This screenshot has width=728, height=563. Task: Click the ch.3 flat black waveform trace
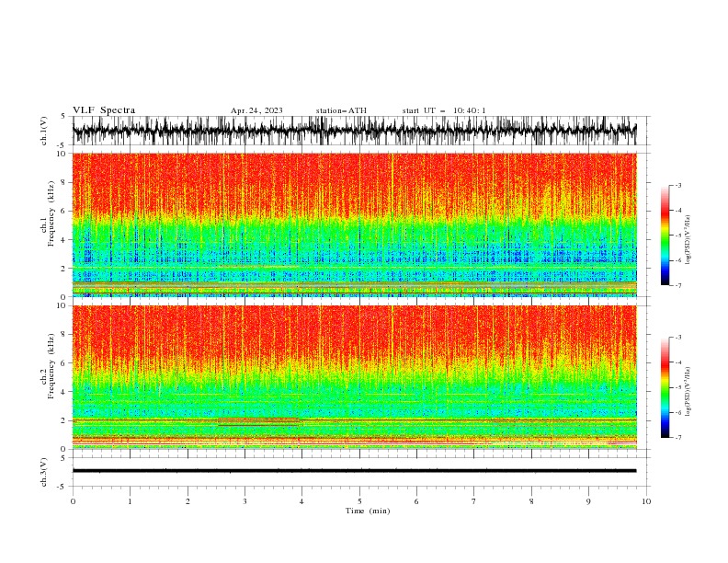[x=354, y=471]
